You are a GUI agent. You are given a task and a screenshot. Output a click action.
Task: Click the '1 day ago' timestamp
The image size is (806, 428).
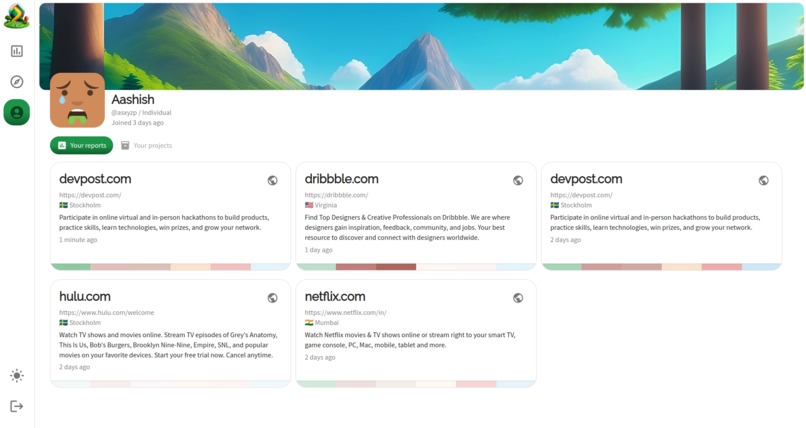[319, 250]
